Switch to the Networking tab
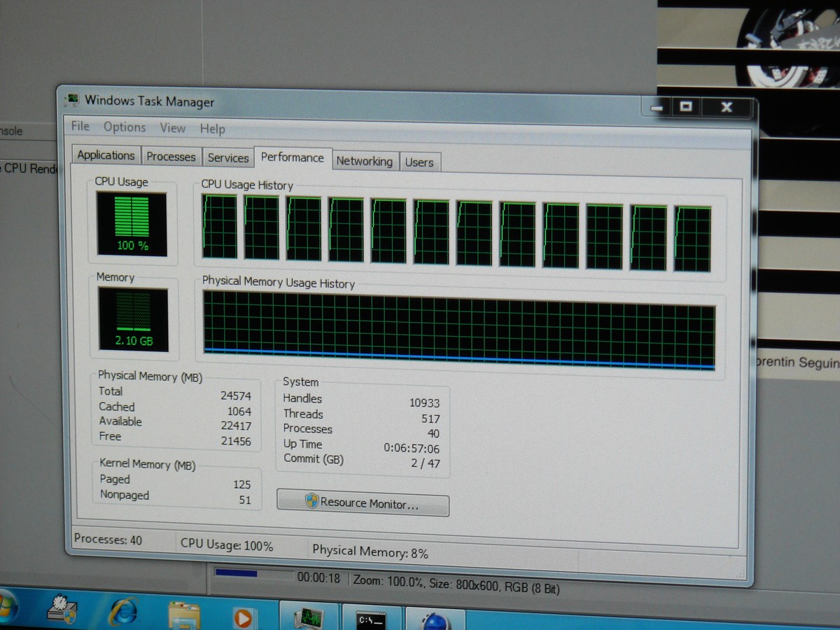This screenshot has height=630, width=840. click(364, 161)
